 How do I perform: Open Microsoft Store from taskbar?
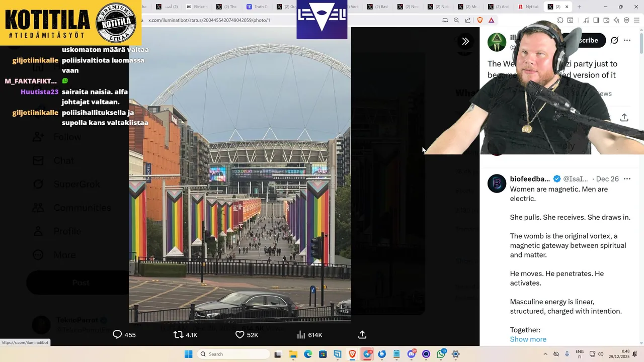click(323, 354)
